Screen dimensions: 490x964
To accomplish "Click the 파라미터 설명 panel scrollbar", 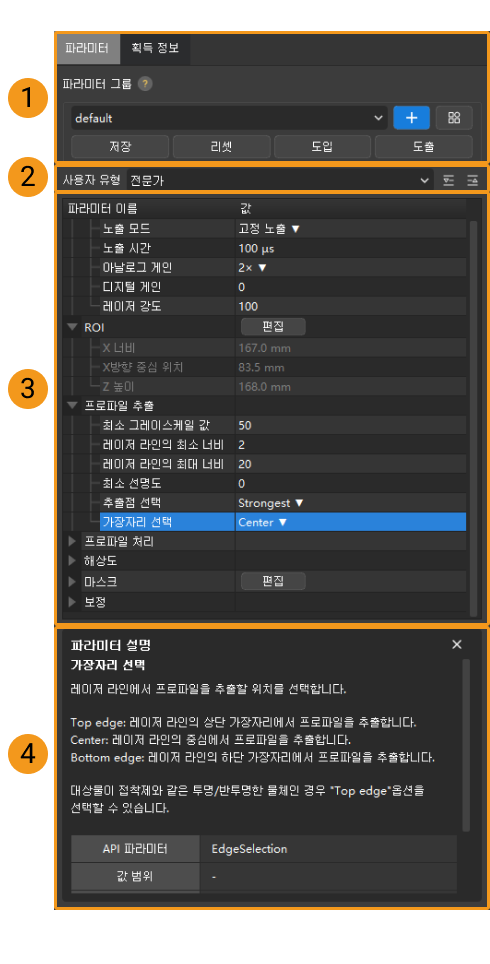I will [467, 745].
